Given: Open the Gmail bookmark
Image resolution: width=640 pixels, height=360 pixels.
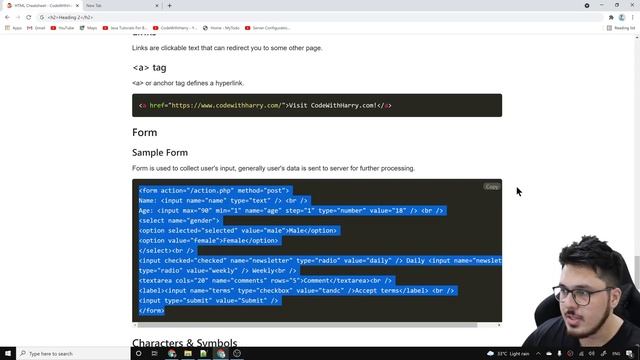Looking at the screenshot, I should pos(36,28).
